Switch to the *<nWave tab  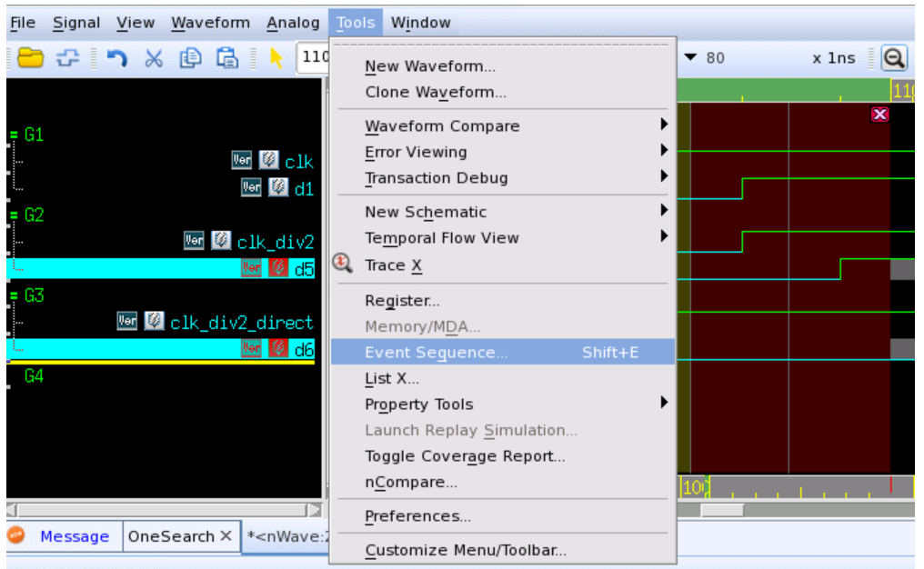[287, 536]
